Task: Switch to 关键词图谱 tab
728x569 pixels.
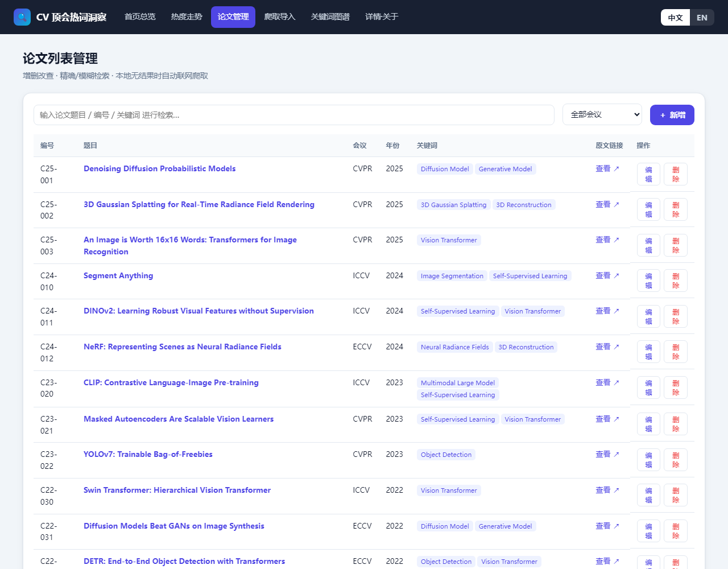Action: [330, 17]
